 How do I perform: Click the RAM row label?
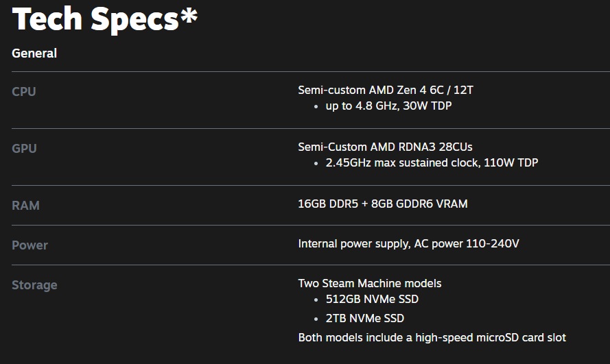(25, 206)
